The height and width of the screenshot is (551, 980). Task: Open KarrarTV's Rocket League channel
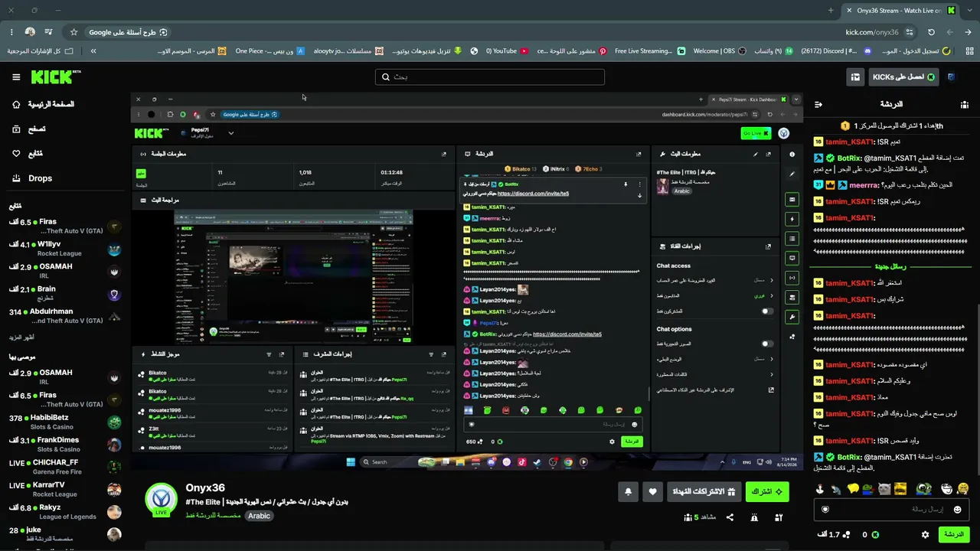point(65,489)
